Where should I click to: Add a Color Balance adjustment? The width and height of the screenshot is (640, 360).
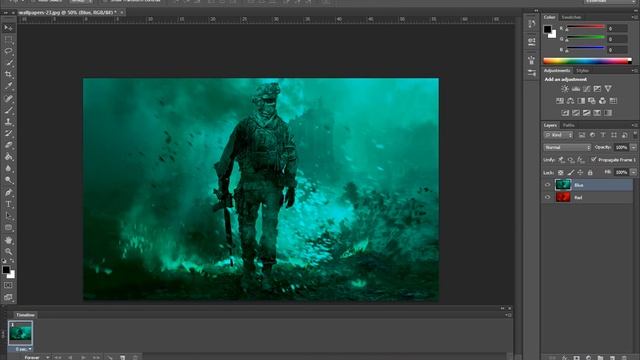[x=570, y=101]
